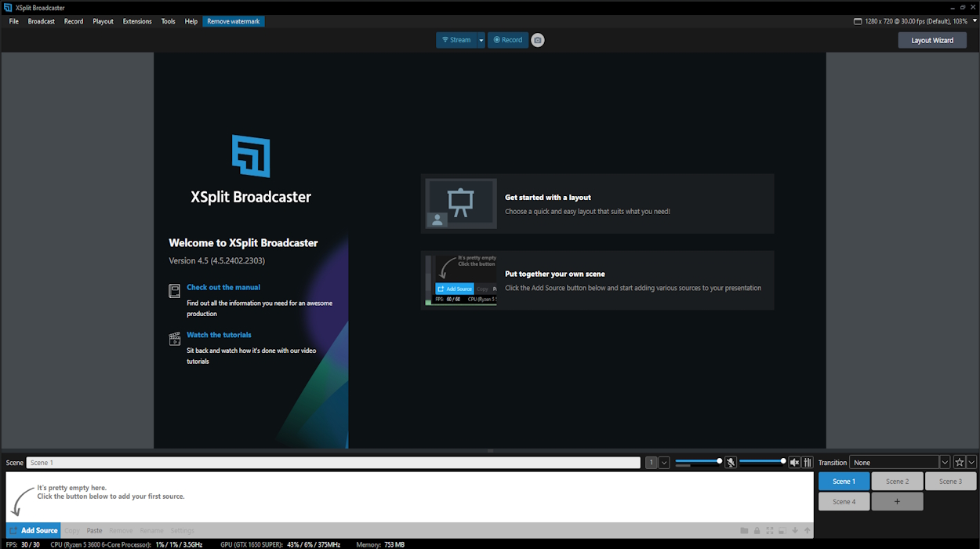Click the move source up arrow icon
The width and height of the screenshot is (980, 549).
coord(807,530)
